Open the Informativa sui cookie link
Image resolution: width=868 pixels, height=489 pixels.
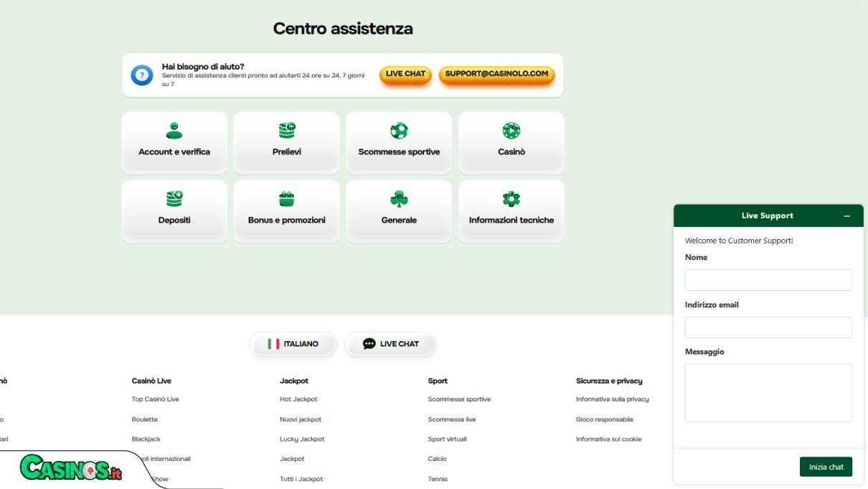pyautogui.click(x=609, y=439)
